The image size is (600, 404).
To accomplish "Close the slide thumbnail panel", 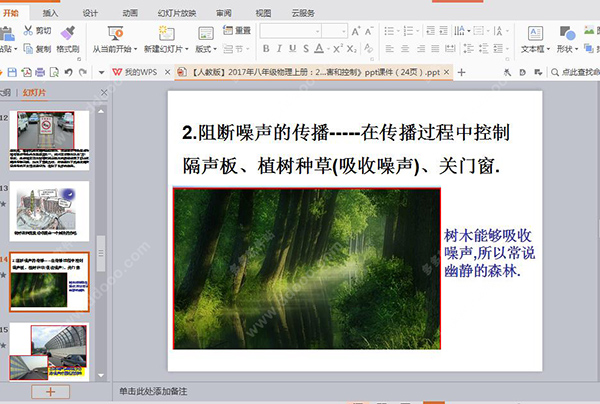I will (x=104, y=92).
